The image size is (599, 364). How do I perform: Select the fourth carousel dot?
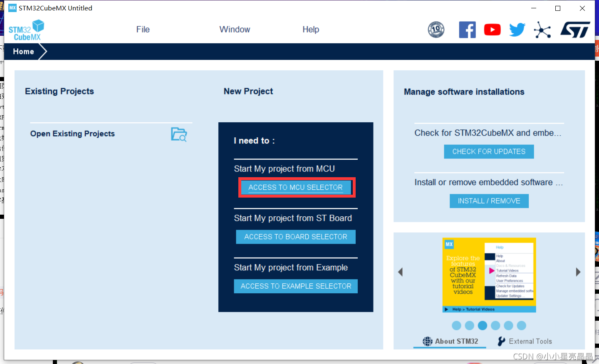495,325
